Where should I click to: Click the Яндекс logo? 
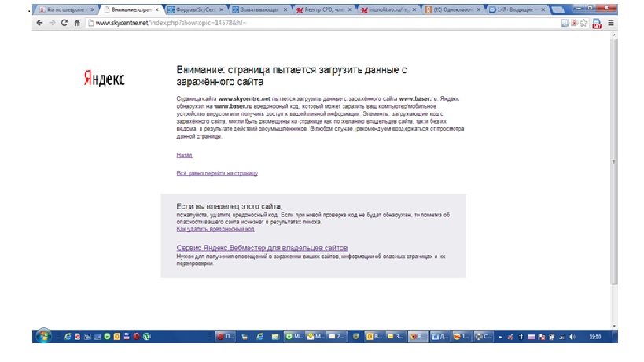click(x=104, y=78)
